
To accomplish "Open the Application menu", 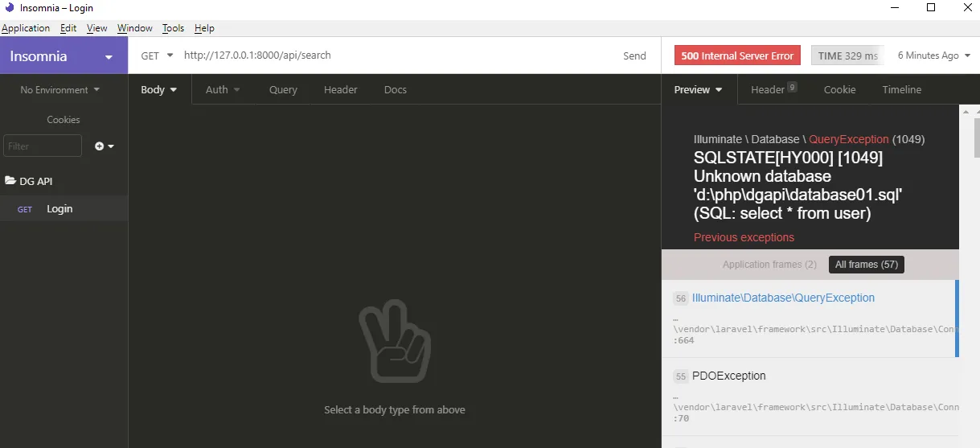I will (26, 28).
